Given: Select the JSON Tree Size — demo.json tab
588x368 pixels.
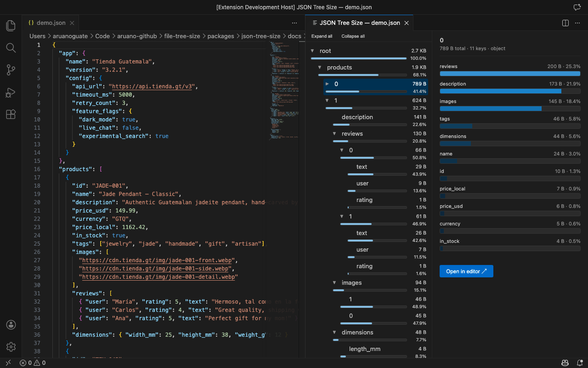Looking at the screenshot, I should coord(359,23).
